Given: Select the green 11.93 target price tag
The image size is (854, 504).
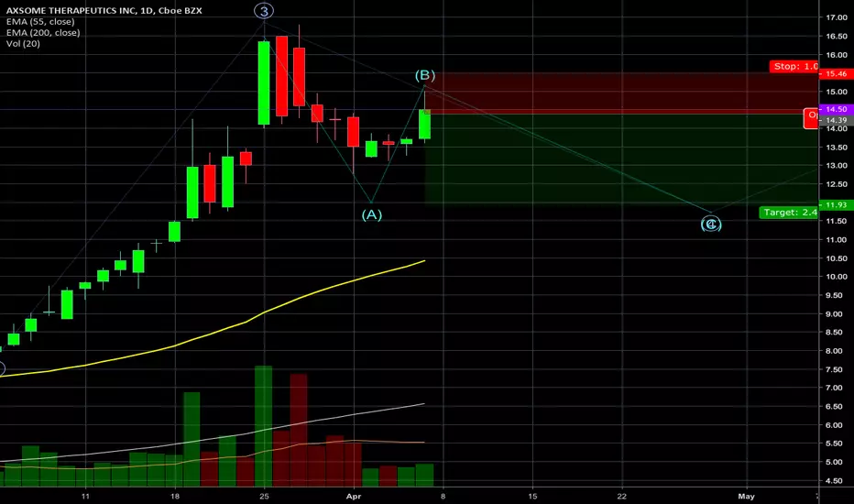Looking at the screenshot, I should 836,205.
